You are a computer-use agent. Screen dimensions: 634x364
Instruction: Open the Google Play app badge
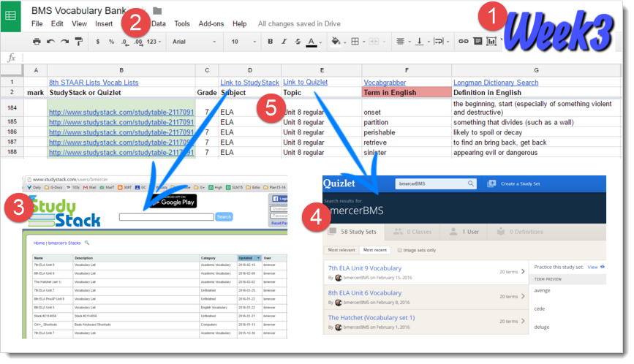pos(175,201)
